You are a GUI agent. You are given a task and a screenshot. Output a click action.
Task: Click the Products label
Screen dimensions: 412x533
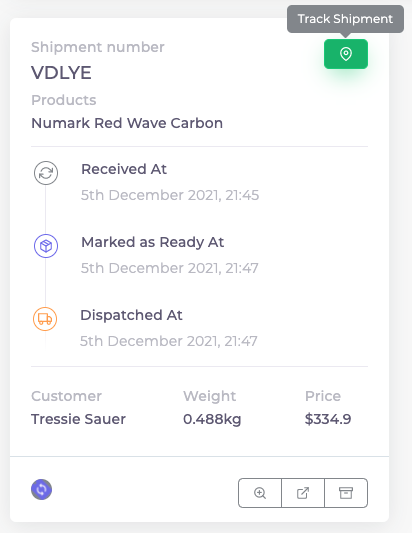pos(64,100)
